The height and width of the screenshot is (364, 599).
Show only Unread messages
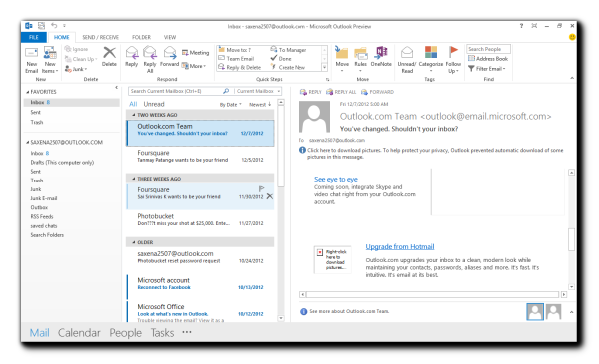(154, 104)
